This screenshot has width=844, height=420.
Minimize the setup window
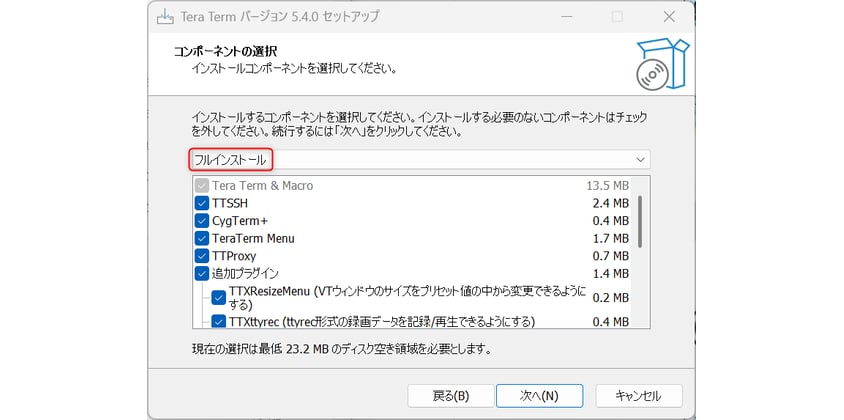[566, 17]
